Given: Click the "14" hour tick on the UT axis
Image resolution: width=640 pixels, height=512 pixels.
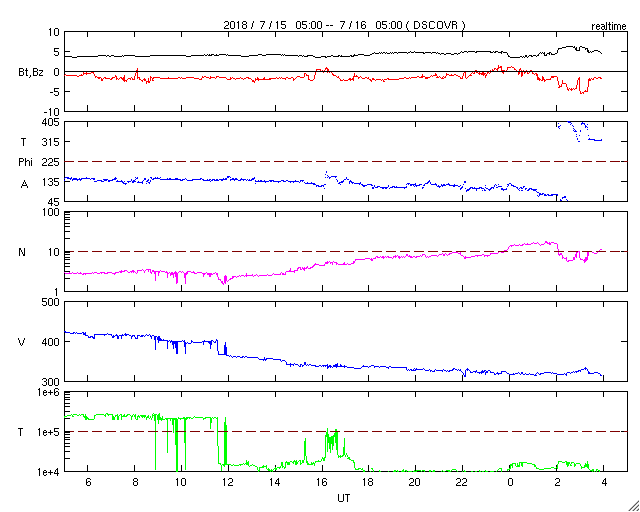Looking at the screenshot, I should pyautogui.click(x=274, y=483).
